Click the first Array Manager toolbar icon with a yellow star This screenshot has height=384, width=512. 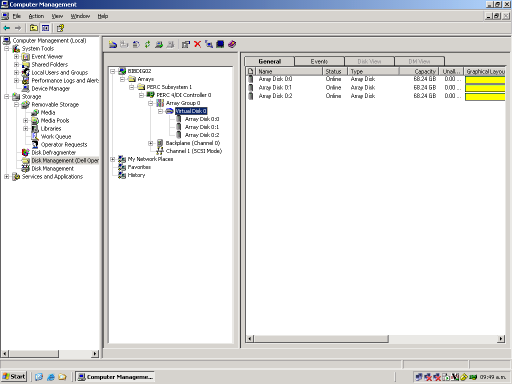tap(113, 44)
